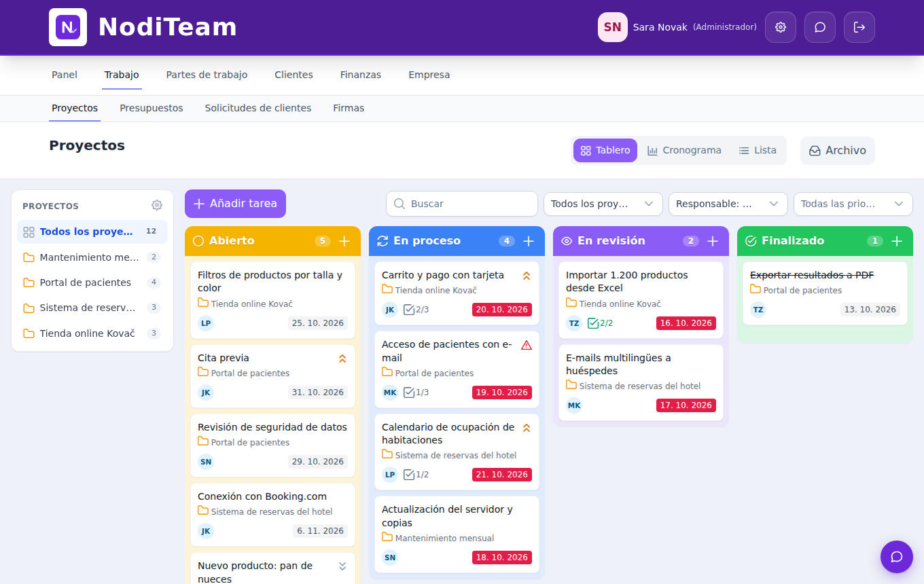Click the logout icon in header

(x=859, y=27)
